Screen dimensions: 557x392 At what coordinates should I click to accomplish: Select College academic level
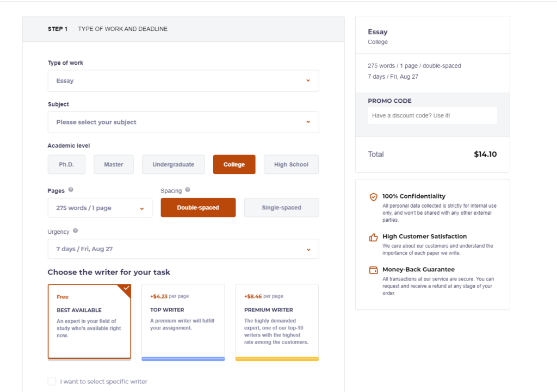pyautogui.click(x=234, y=164)
